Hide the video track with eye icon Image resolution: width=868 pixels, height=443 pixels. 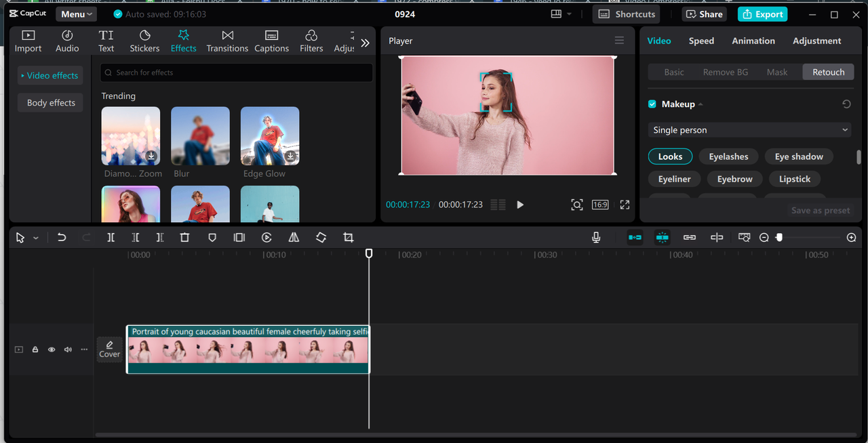pyautogui.click(x=52, y=350)
